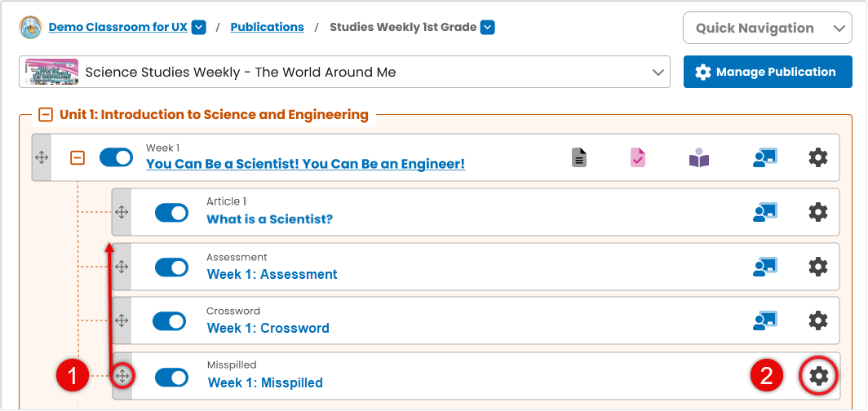
Task: Click the purple reader book icon in Week 1
Action: coord(699,157)
